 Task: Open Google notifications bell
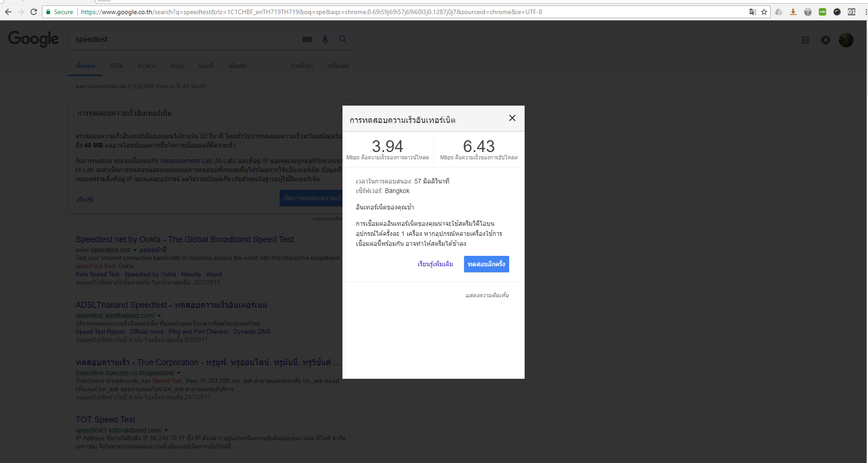point(826,40)
